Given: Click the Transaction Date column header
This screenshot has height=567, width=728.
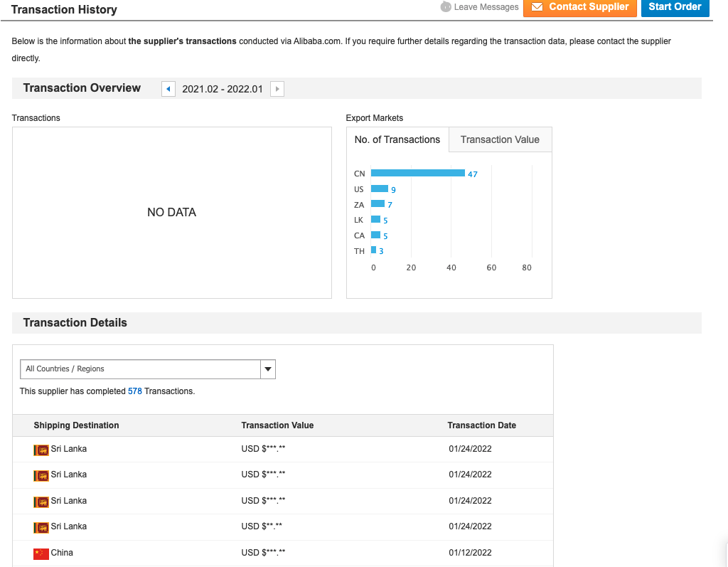Looking at the screenshot, I should click(481, 425).
